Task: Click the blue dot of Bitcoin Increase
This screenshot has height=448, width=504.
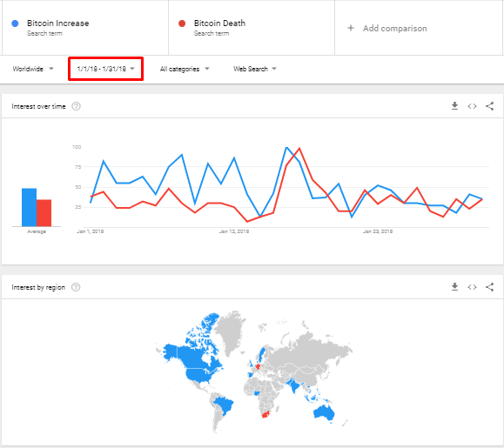Action: pyautogui.click(x=15, y=23)
